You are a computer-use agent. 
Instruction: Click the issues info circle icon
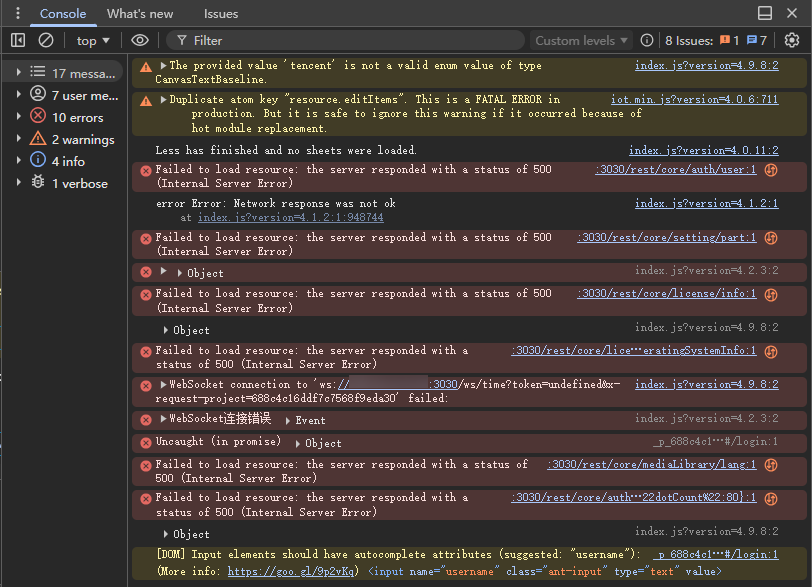point(647,40)
